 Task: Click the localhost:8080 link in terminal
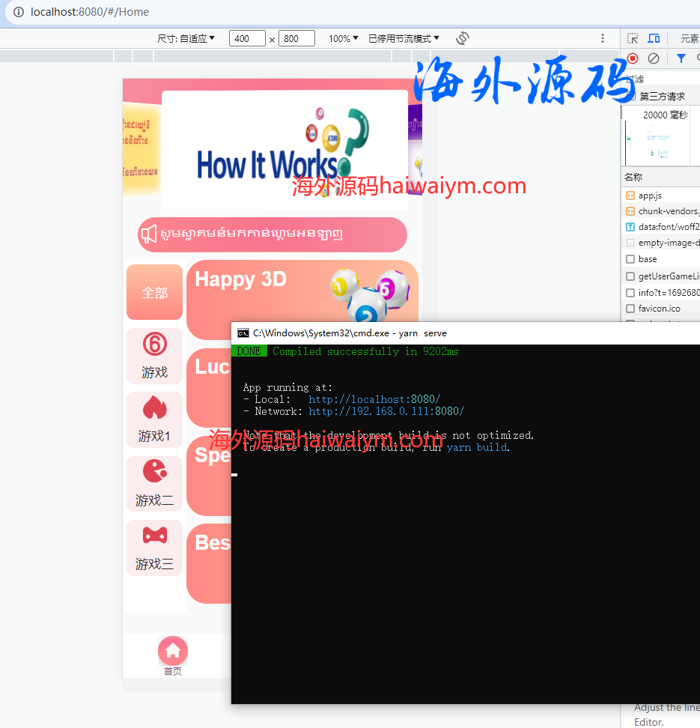click(374, 399)
